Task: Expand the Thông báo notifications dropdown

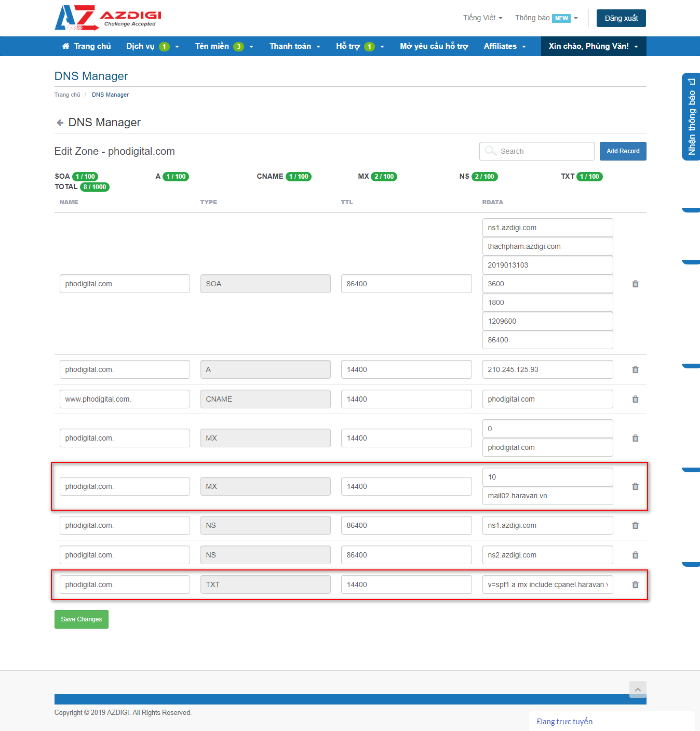Action: click(546, 18)
